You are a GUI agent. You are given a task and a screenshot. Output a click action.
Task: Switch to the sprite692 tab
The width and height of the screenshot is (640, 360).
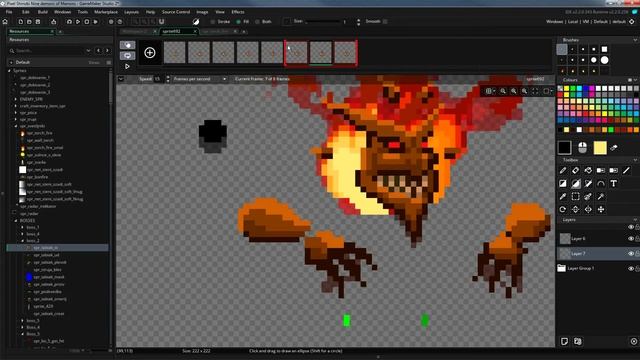[171, 31]
